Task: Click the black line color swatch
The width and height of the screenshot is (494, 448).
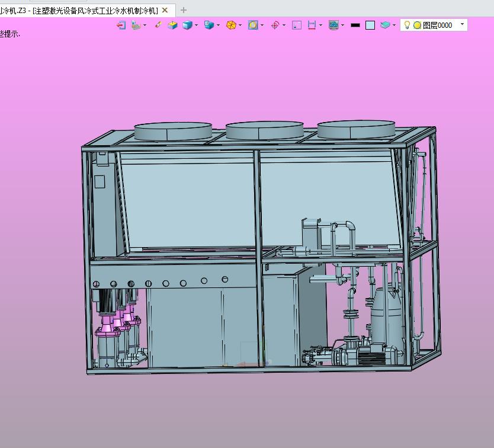Action: (355, 25)
